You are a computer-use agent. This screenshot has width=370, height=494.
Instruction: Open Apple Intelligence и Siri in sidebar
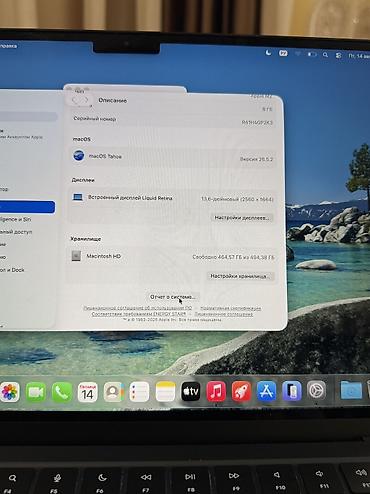click(15, 219)
